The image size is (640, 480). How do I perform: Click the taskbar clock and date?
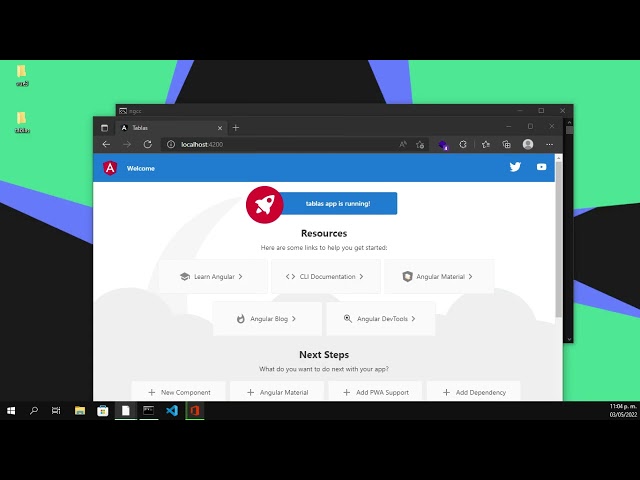(x=623, y=411)
